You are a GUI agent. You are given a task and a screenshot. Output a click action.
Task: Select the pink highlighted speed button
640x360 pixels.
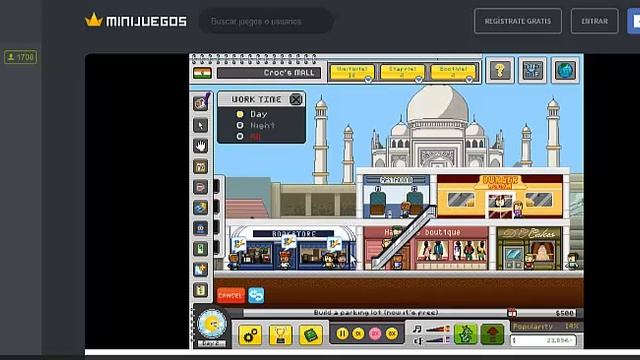click(x=375, y=334)
